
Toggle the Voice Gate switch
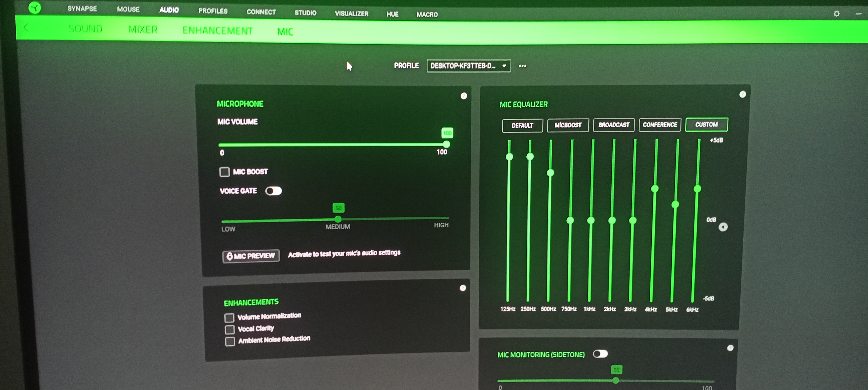273,191
